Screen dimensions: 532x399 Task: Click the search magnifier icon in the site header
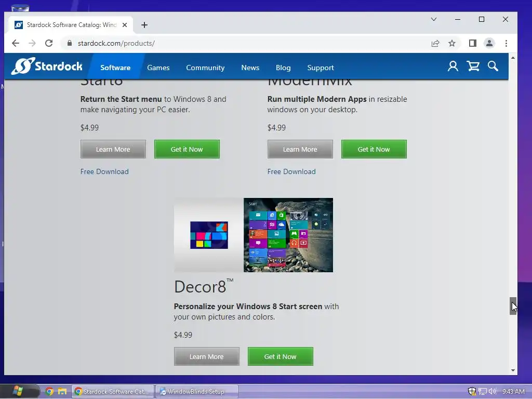(493, 66)
